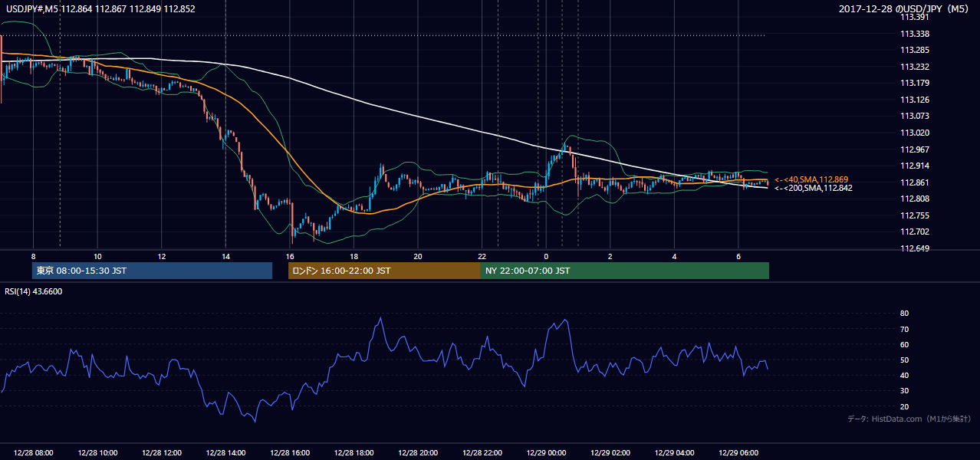Screen dimensions: 980x460
Task: Click the 2017-12-28 USD/JPY (M5) chart title
Action: tap(905, 8)
